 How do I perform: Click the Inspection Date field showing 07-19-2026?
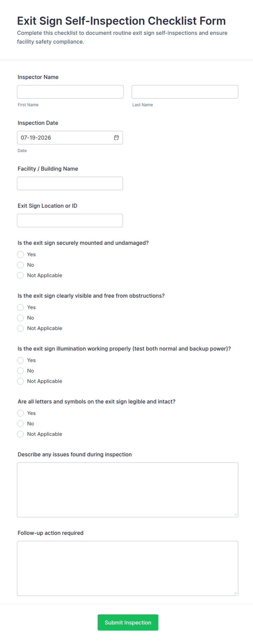70,138
